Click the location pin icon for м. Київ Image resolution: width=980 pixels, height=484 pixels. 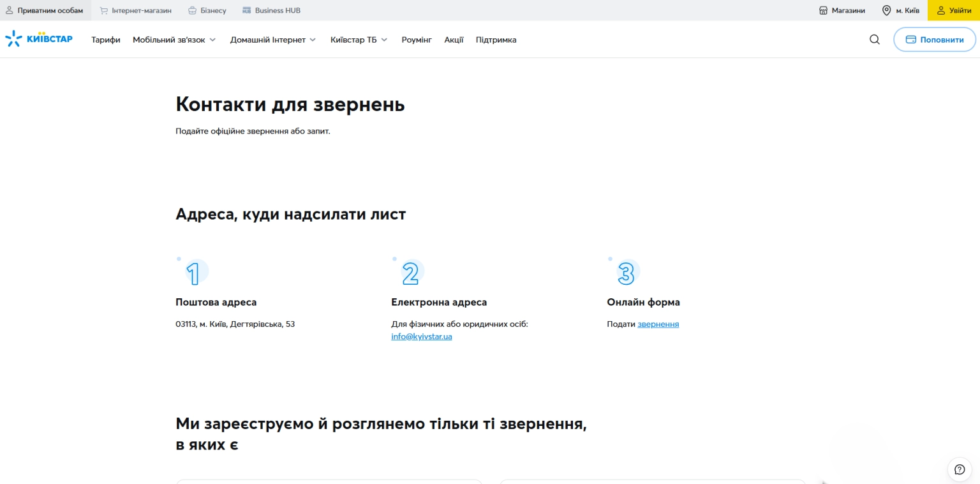click(x=887, y=10)
